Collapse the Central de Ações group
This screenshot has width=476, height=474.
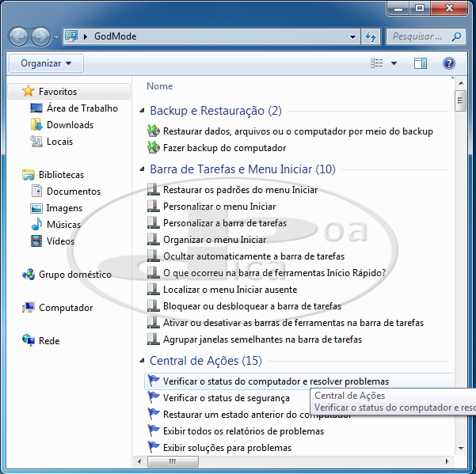[142, 361]
